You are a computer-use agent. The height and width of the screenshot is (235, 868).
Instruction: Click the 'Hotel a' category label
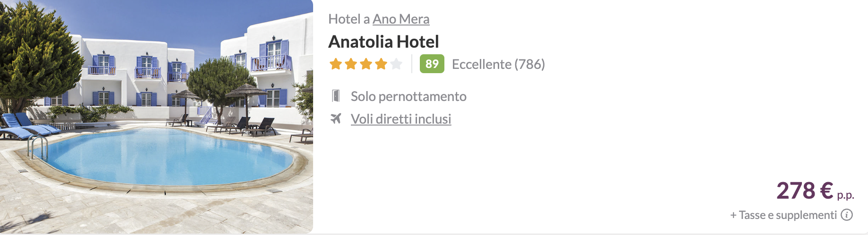(349, 19)
